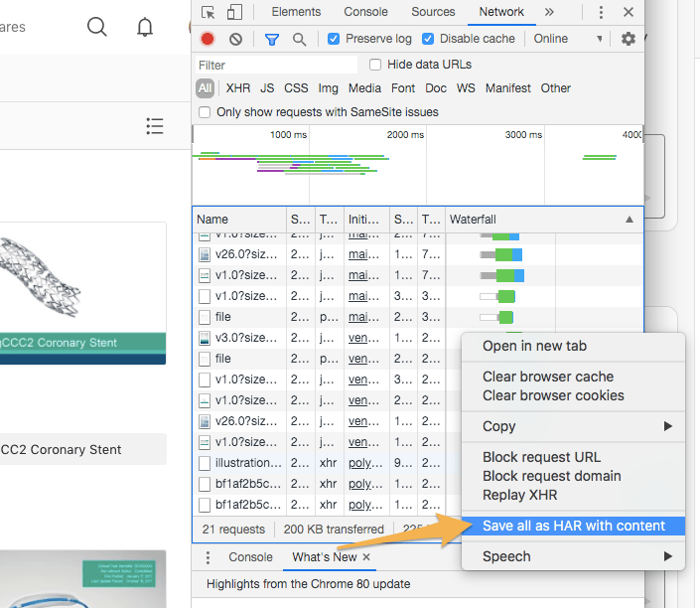Filter requests by WS type
This screenshot has height=608, width=700.
coord(466,88)
